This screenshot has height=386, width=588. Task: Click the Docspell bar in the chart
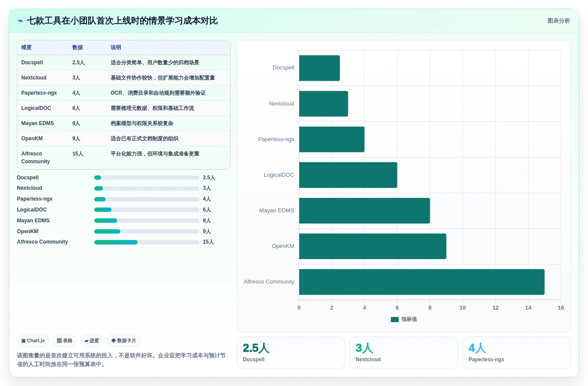(x=319, y=68)
